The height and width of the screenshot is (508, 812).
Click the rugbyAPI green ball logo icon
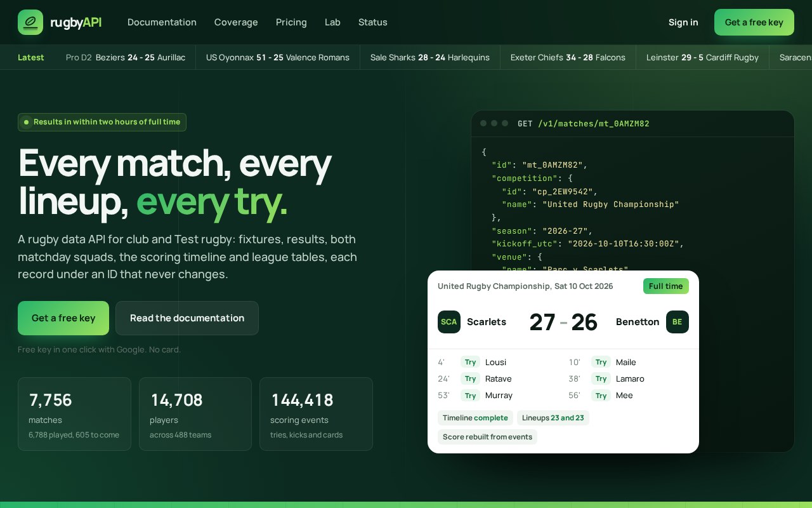(30, 22)
